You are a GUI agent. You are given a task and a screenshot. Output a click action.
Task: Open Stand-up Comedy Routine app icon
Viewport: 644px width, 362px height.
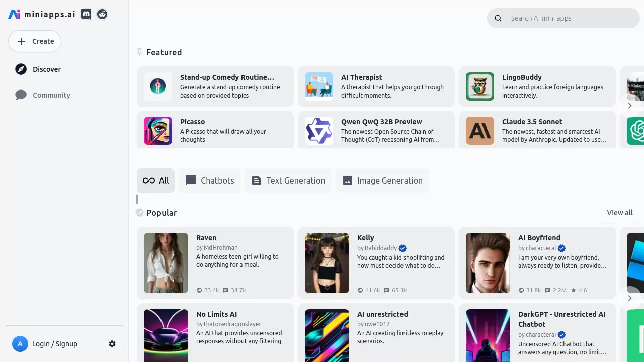[x=158, y=86]
